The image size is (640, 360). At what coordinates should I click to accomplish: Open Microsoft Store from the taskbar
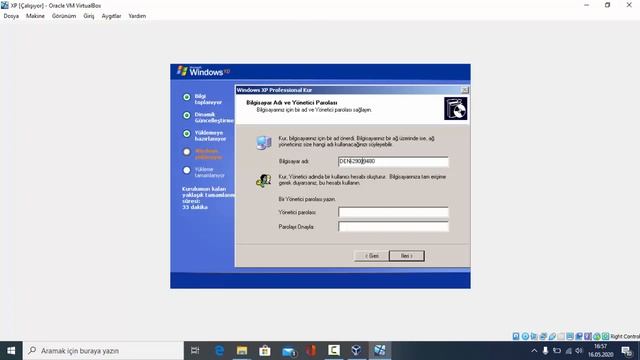[265, 351]
